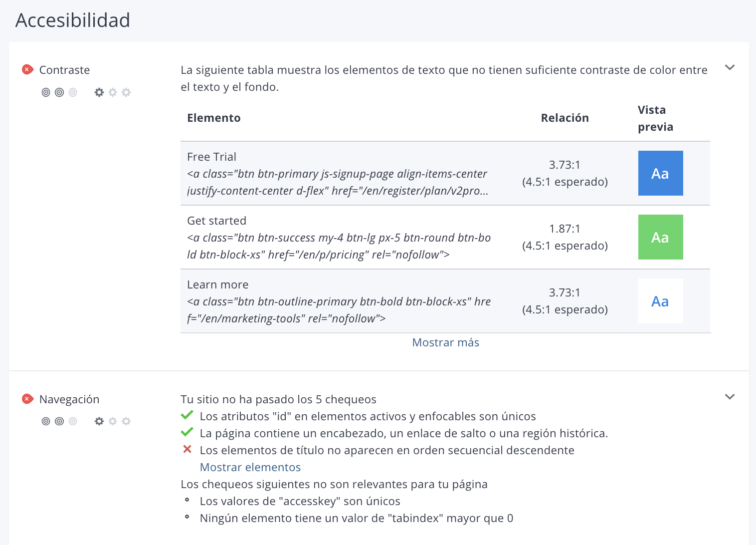Select the Elemento column header
Viewport: 756px width, 545px height.
point(214,118)
